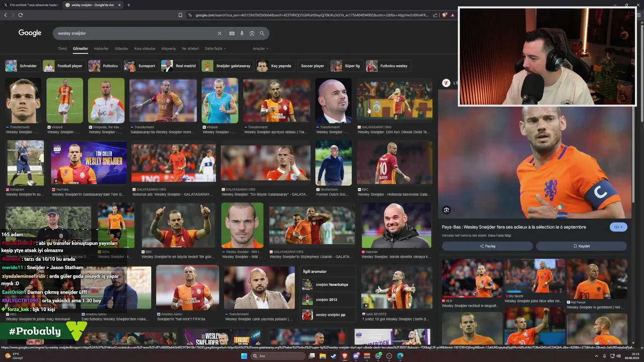Open Microsoft Edge from taskbar
644x362 pixels.
(400, 356)
